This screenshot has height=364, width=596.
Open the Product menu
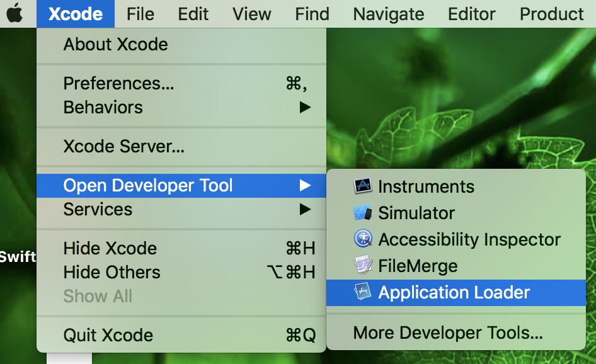(551, 14)
